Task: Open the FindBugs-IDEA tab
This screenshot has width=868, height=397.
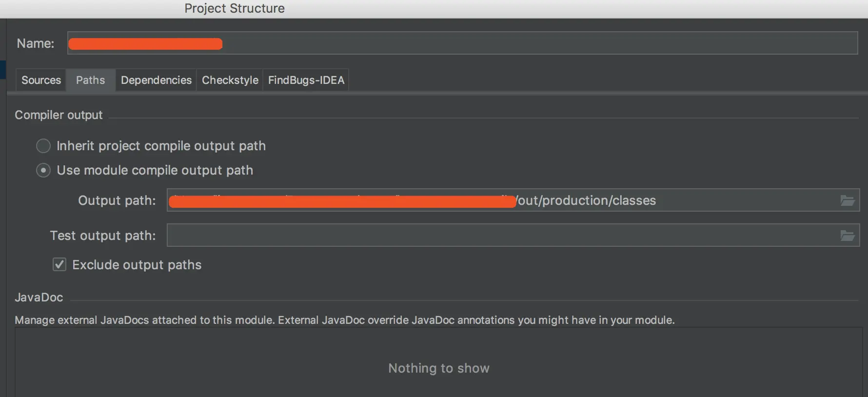Action: [306, 80]
